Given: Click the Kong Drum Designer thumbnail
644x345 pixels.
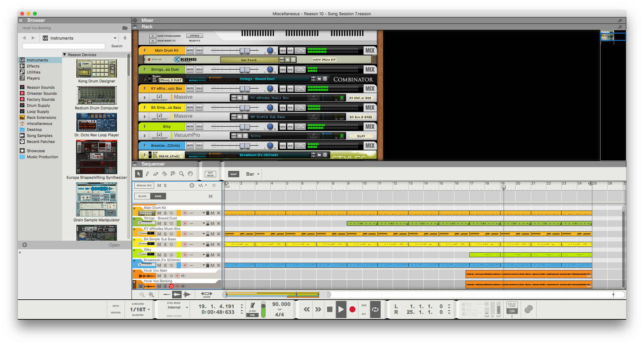Looking at the screenshot, I should click(x=97, y=68).
